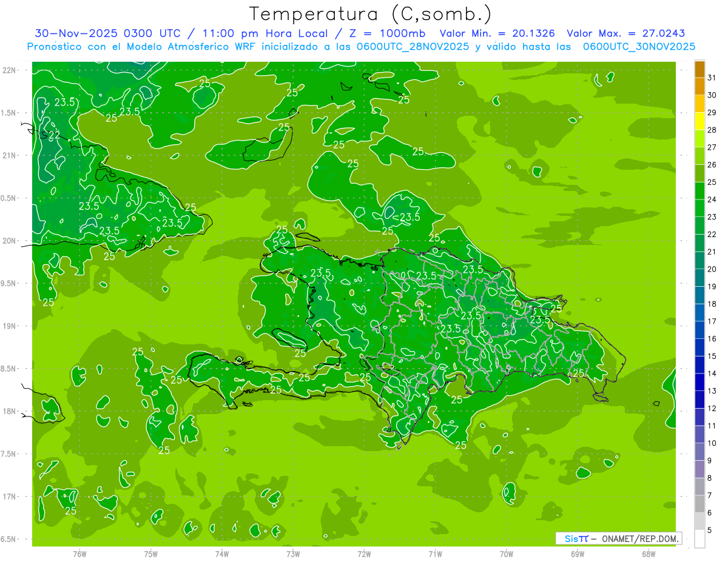Click the 21N latitude axis label

[x=9, y=155]
